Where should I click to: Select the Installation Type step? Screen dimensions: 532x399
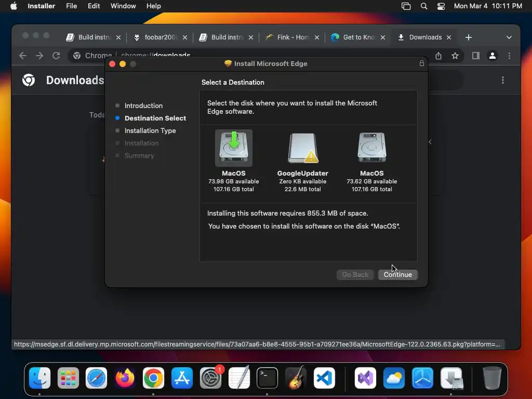click(x=150, y=130)
